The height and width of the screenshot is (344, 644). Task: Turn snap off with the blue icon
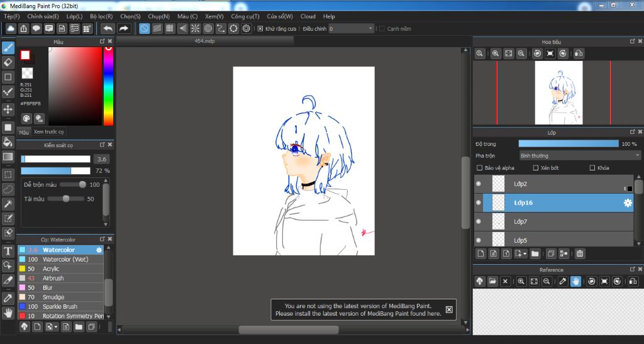coord(144,28)
